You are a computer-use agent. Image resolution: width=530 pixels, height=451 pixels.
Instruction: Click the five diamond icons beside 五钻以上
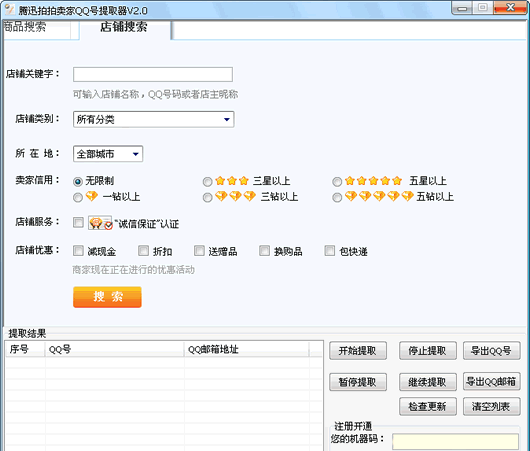[x=379, y=196]
